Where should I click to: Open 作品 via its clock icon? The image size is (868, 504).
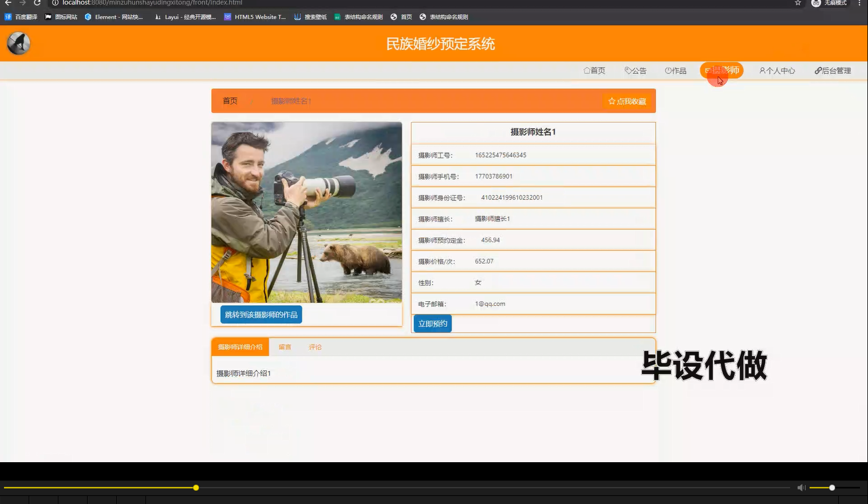(668, 70)
